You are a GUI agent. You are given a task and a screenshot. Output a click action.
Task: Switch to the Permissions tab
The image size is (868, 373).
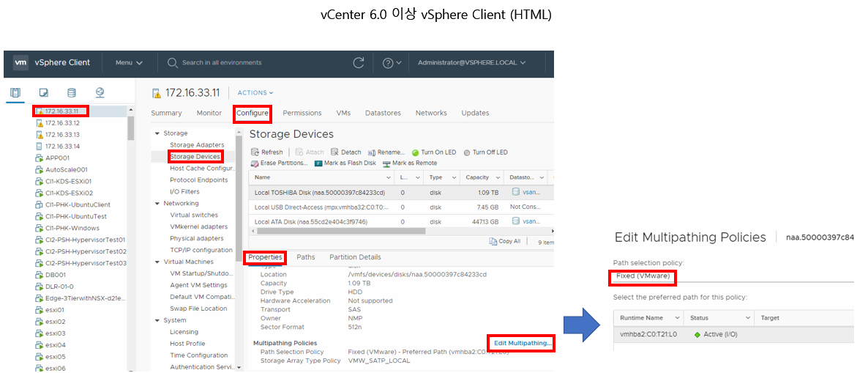(302, 113)
